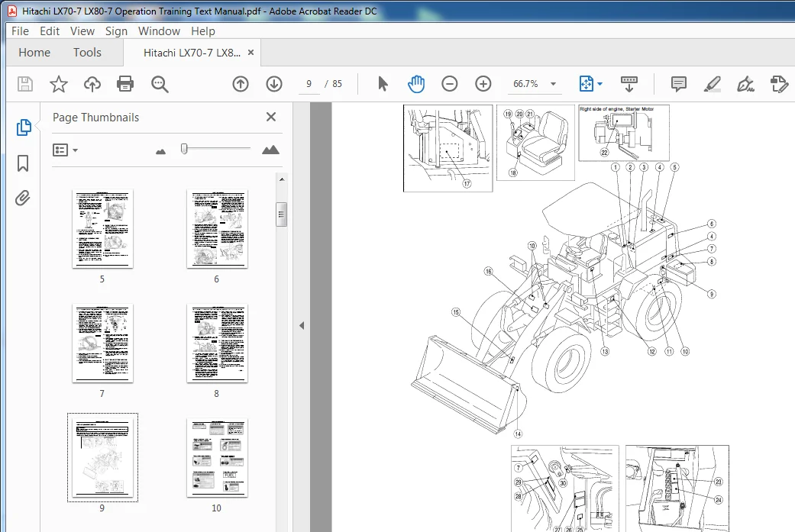Click the thumbnails panel scroll up arrow
Screen dimensions: 795x532
click(282, 179)
